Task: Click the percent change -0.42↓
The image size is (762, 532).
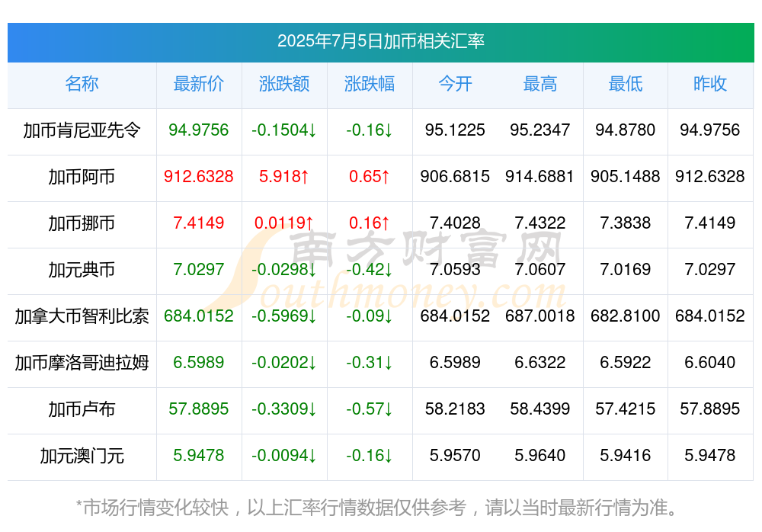Action: [370, 269]
